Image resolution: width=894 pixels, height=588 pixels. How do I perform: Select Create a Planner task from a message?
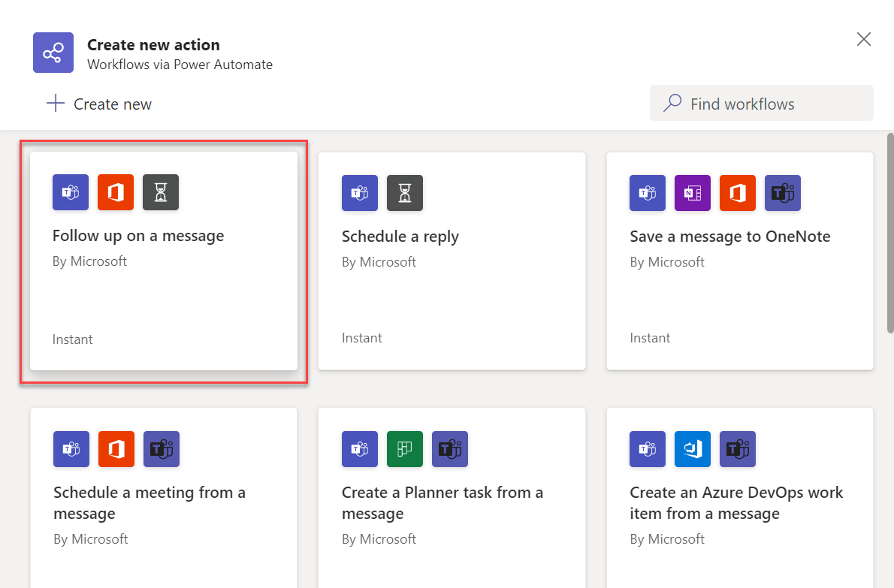pyautogui.click(x=442, y=503)
